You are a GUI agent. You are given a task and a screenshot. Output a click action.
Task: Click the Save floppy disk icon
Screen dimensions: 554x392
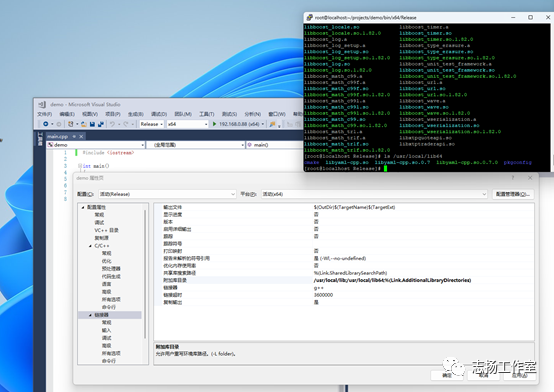tap(92, 124)
